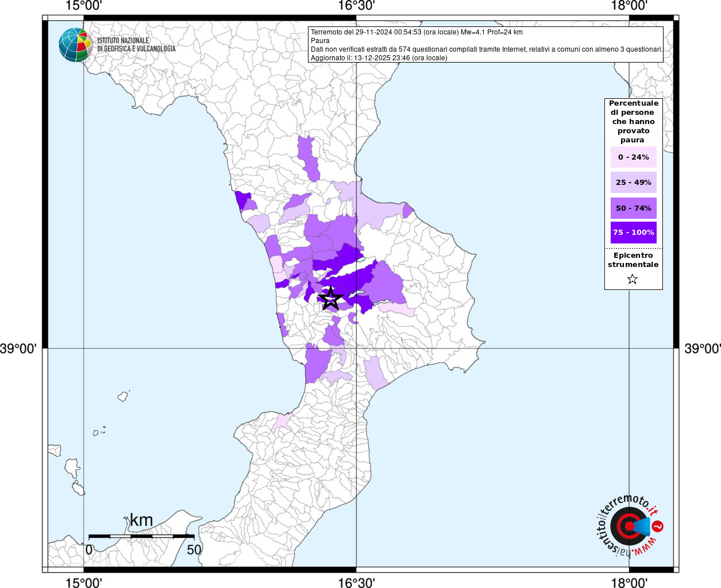Click the red question mark circle icon
Viewport: 721px width, 588px height.
click(658, 526)
